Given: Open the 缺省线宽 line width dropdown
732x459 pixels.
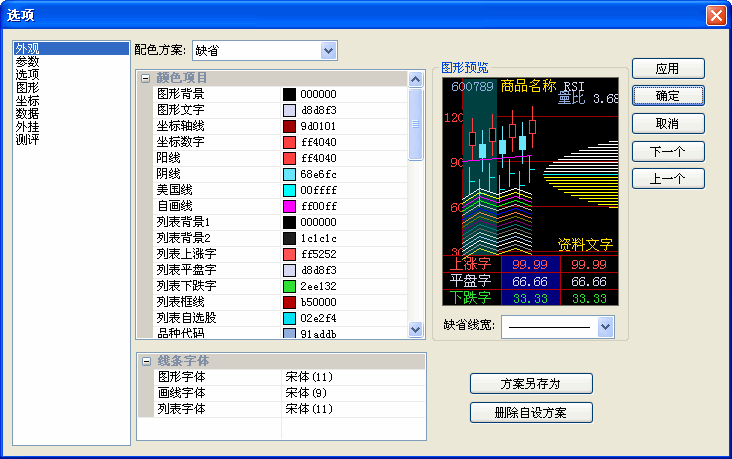Looking at the screenshot, I should tap(605, 326).
